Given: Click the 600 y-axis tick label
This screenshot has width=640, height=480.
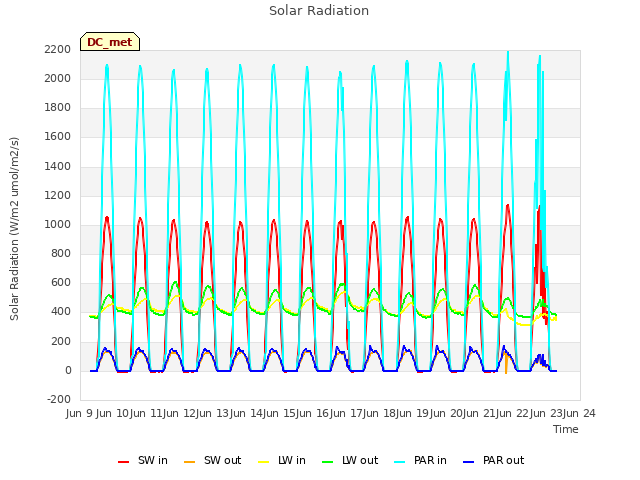Looking at the screenshot, I should 61,282.
